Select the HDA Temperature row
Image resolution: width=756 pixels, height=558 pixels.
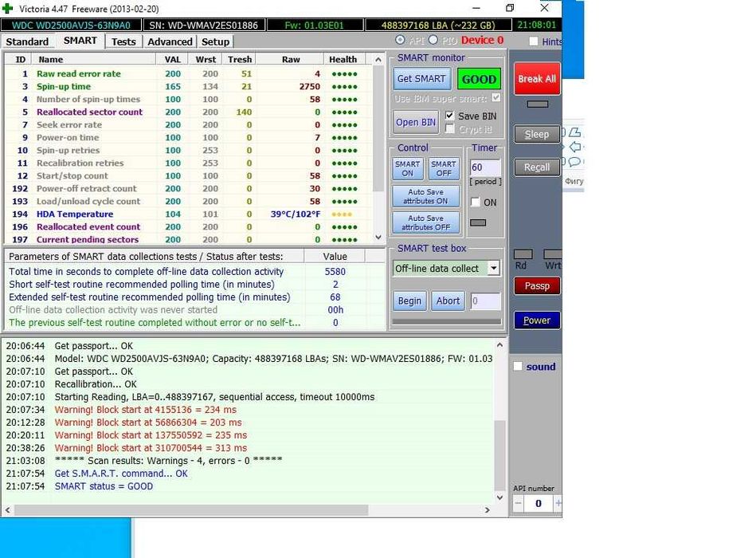point(189,214)
